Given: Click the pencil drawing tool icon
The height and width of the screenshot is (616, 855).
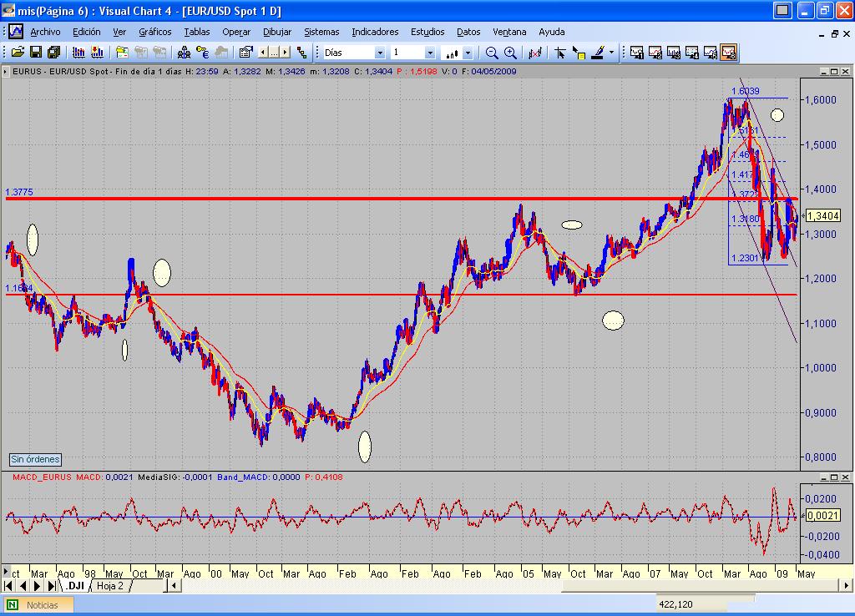Looking at the screenshot, I should point(598,53).
